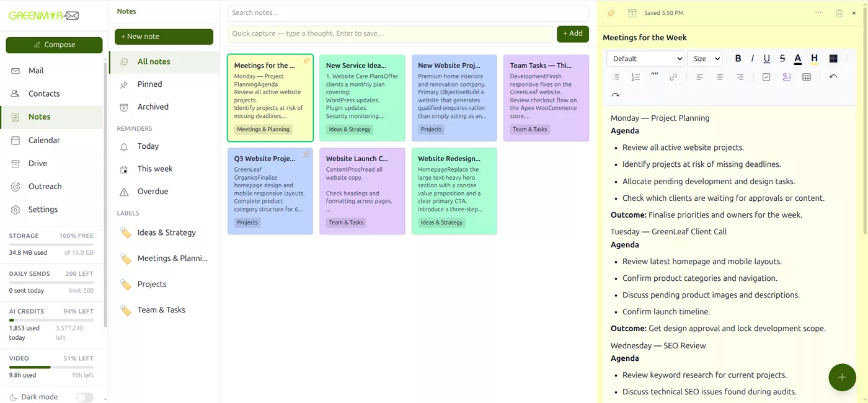Screen dimensions: 868x403
Task: Open Drive in the sidebar
Action: [51, 163]
